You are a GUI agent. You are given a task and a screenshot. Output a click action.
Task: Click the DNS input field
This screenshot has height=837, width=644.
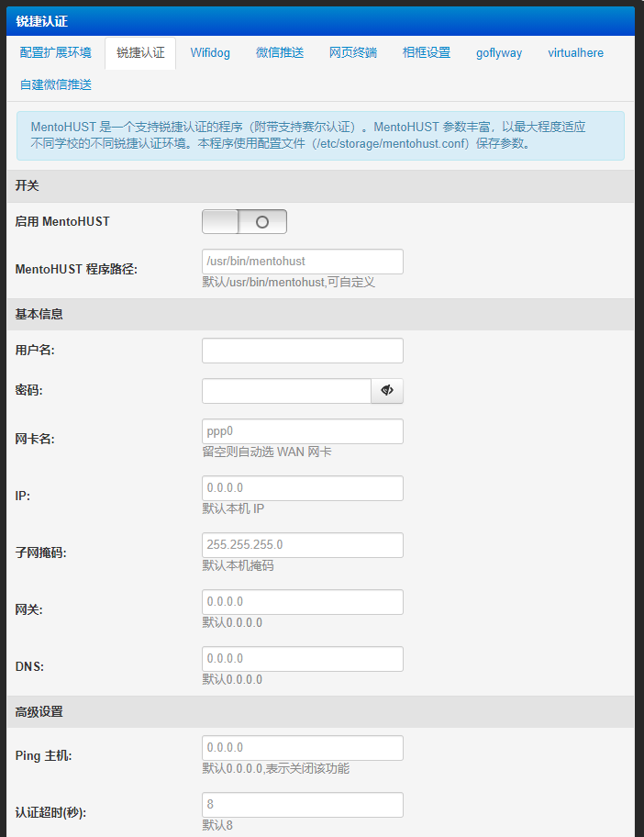(x=302, y=659)
